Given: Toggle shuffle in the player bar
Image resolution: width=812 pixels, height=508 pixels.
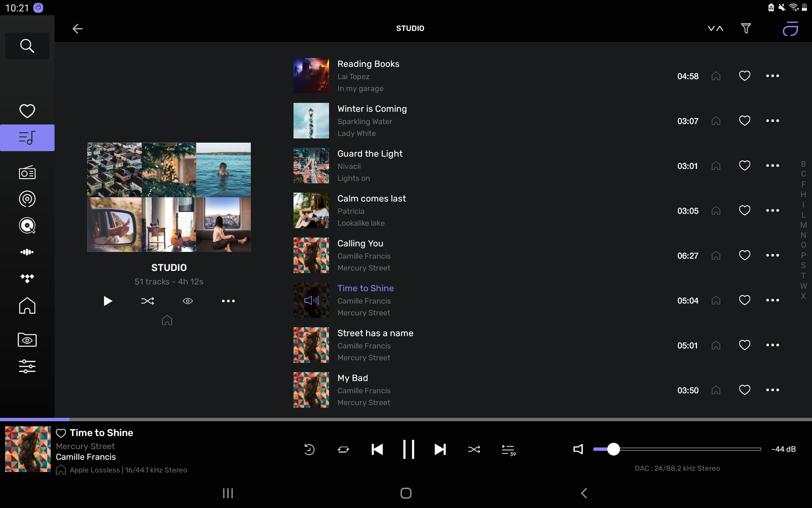Looking at the screenshot, I should 474,449.
